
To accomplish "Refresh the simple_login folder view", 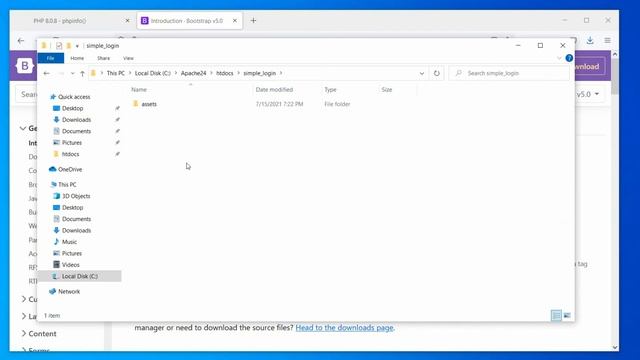I will click(436, 73).
